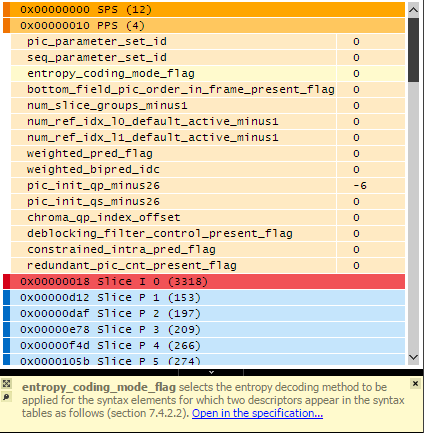This screenshot has width=424, height=433.
Task: Click the entropy_coding_mode_flag row
Action: [208, 73]
